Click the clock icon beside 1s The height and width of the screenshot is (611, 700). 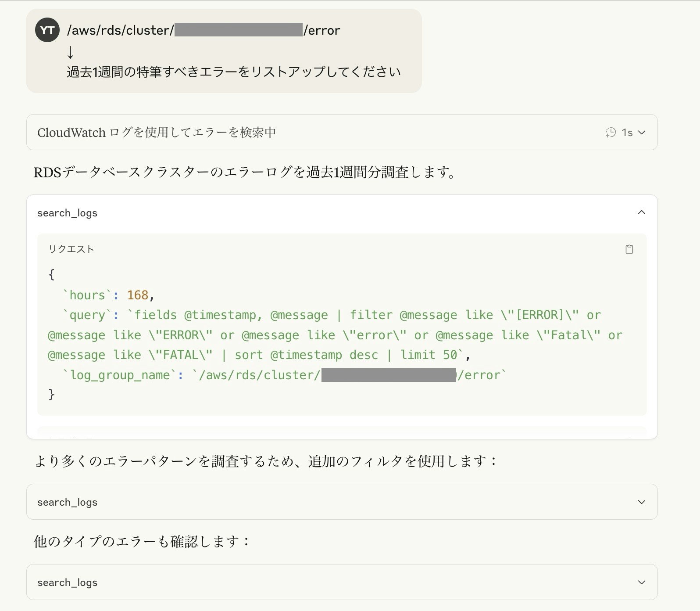pyautogui.click(x=611, y=133)
